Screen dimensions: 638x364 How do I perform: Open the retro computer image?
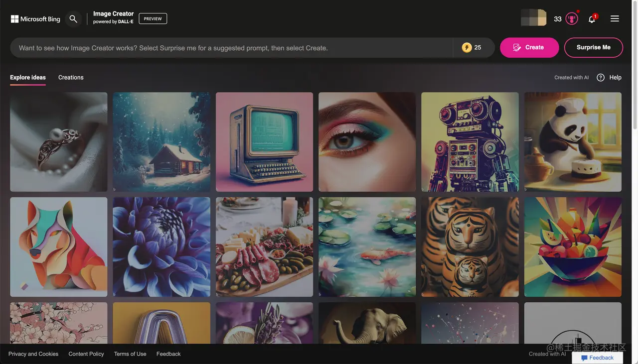(265, 142)
